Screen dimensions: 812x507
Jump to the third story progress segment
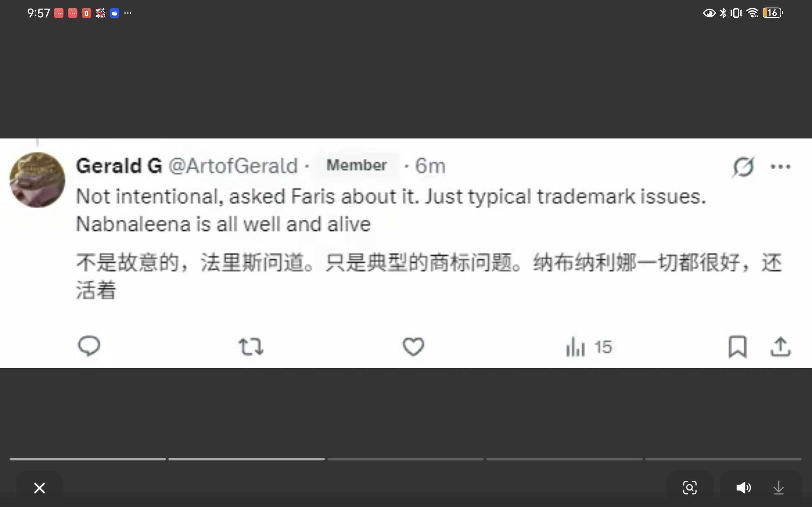(x=405, y=459)
